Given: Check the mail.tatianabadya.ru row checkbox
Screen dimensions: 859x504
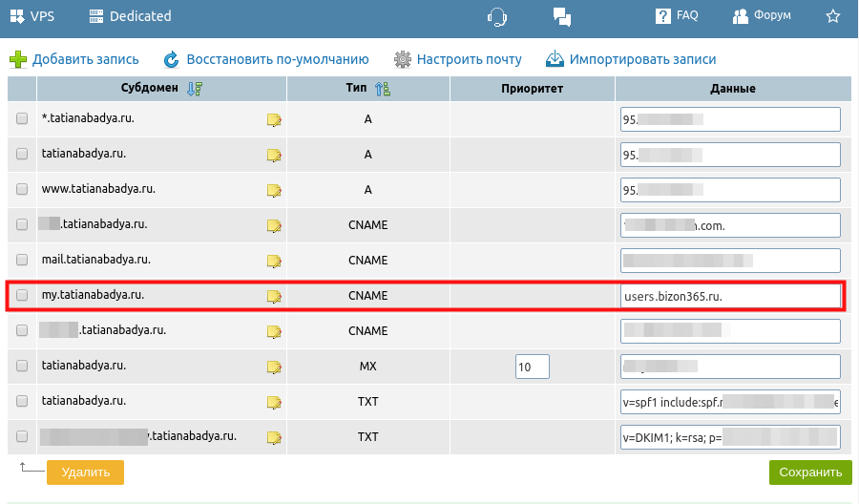Looking at the screenshot, I should (22, 261).
